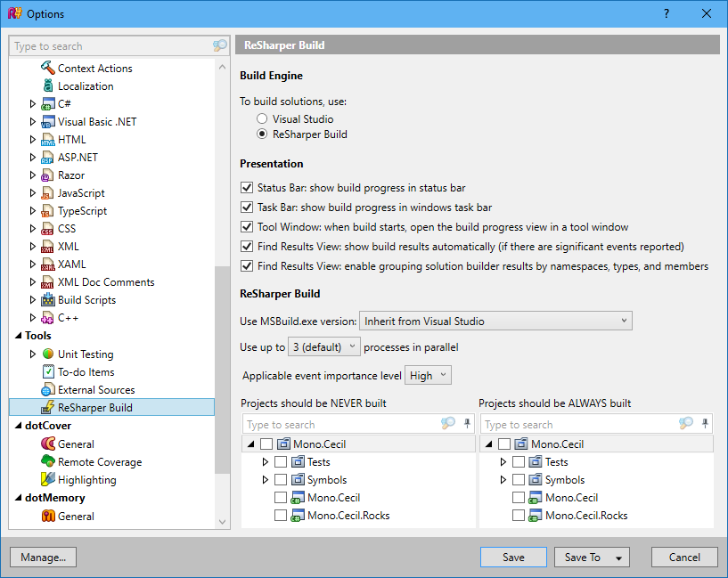Click the Razor icon
This screenshot has width=728, height=578.
(x=48, y=175)
